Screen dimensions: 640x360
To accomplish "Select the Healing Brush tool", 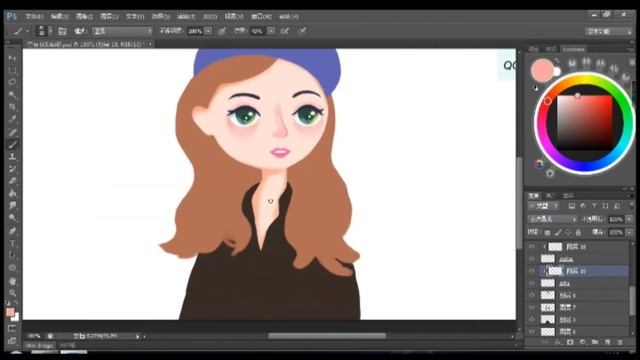I will click(12, 132).
